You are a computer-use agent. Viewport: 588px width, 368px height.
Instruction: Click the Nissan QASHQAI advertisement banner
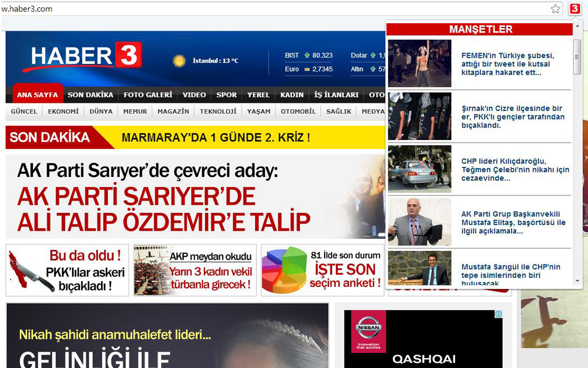click(x=423, y=339)
